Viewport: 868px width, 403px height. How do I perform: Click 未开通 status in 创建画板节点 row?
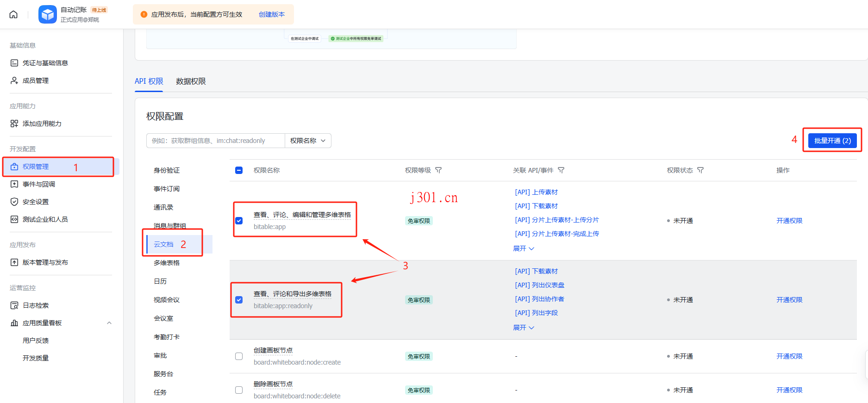680,356
